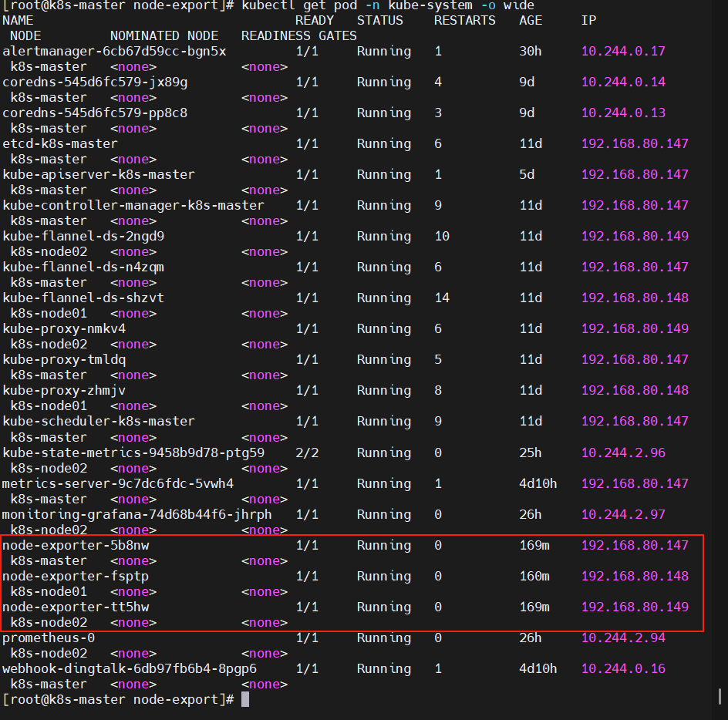This screenshot has height=720, width=728.
Task: Click age value 30h
Action: point(531,51)
